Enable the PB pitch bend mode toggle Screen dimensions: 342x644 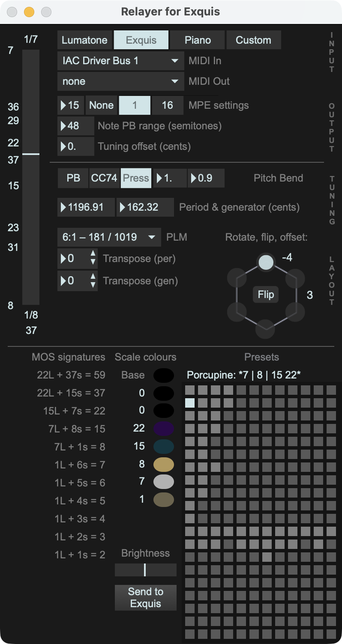coord(73,178)
